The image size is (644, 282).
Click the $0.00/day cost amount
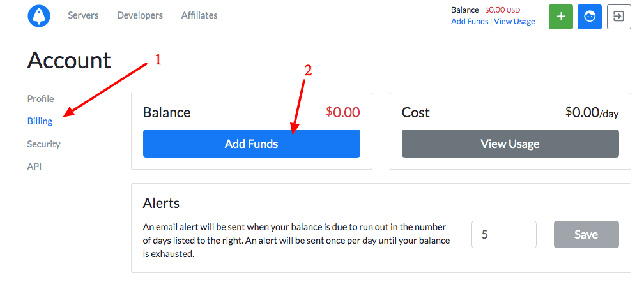coord(592,112)
